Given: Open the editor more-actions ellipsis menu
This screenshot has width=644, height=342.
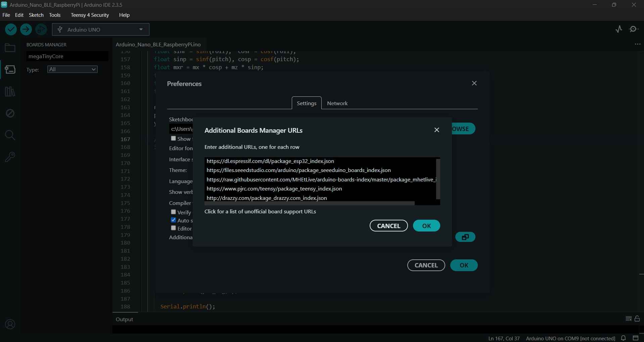Looking at the screenshot, I should click(x=638, y=44).
